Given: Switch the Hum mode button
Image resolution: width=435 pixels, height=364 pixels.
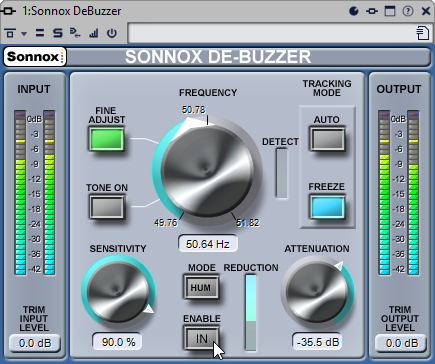Looking at the screenshot, I should [201, 287].
